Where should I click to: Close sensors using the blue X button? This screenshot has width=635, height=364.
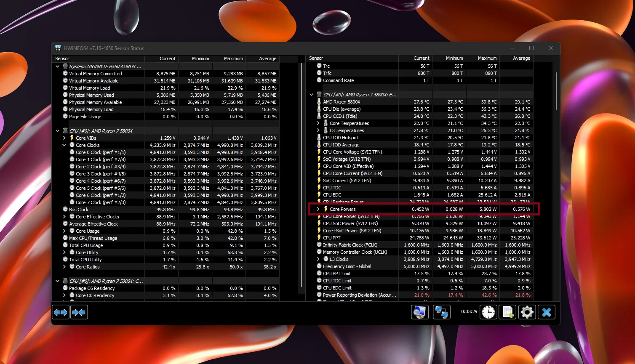pyautogui.click(x=547, y=312)
